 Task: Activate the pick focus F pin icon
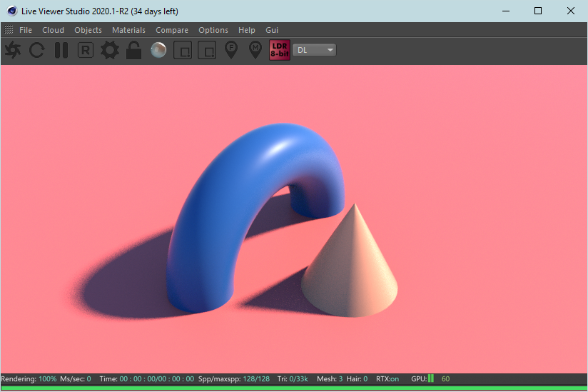pos(231,50)
